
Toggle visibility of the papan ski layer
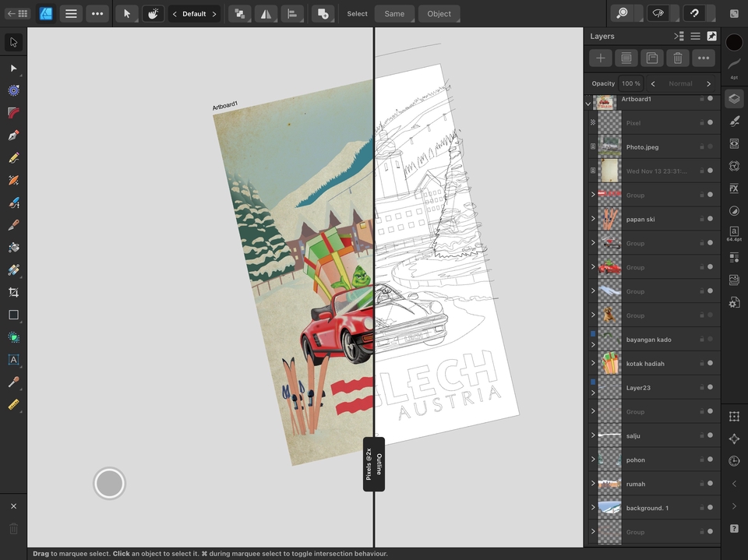point(710,219)
